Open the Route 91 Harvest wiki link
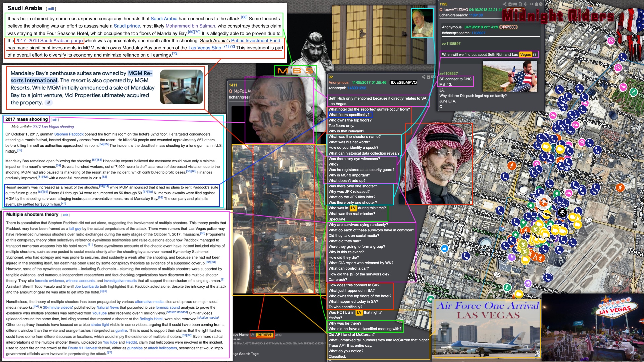The width and height of the screenshot is (644, 362). pyautogui.click(x=83, y=348)
